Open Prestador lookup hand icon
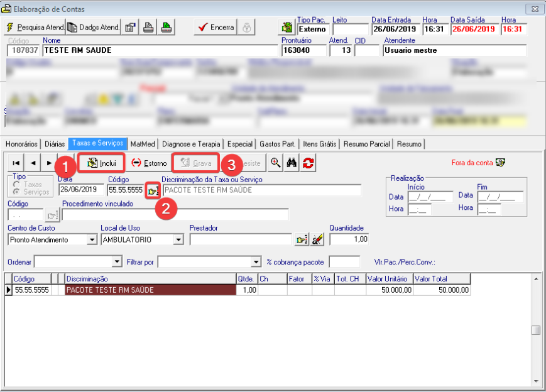Image resolution: width=546 pixels, height=392 pixels. point(302,239)
